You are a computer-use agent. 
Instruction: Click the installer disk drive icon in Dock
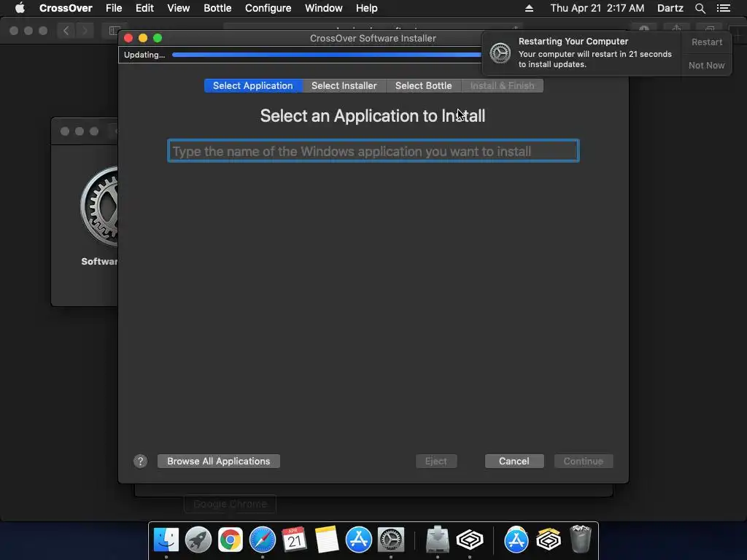click(x=438, y=540)
